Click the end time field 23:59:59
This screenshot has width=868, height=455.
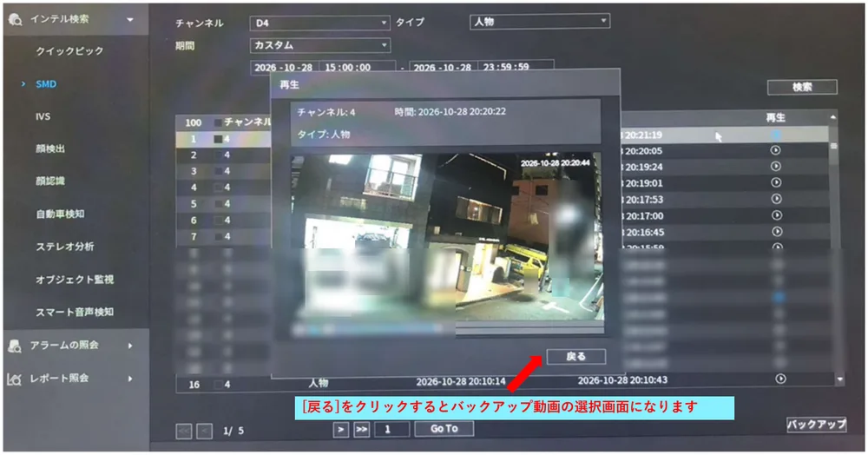point(515,66)
